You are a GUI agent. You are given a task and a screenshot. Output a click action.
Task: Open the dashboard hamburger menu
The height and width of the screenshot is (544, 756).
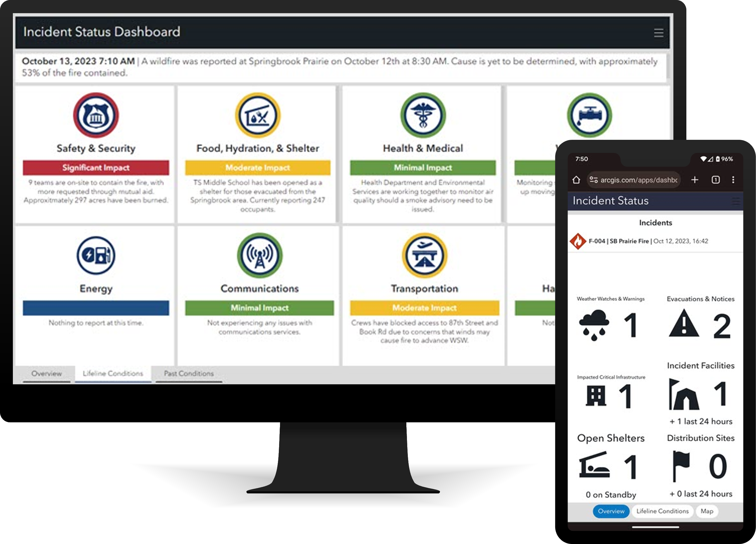[658, 33]
